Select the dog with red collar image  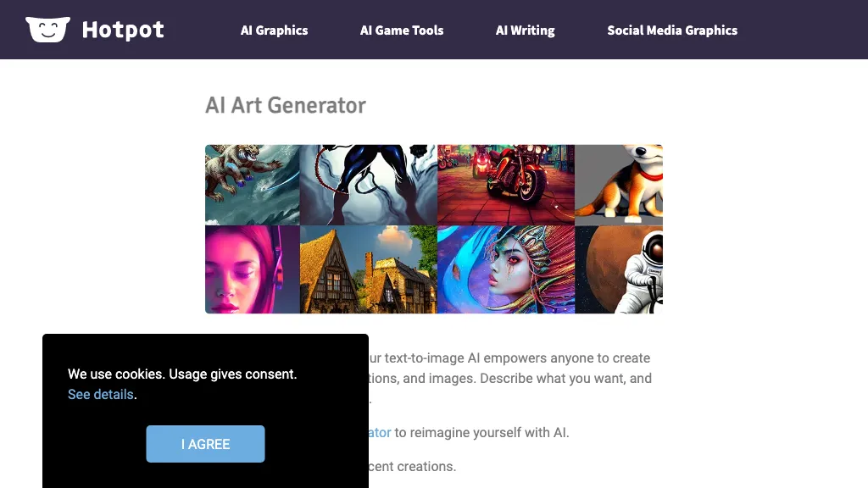[x=619, y=184]
